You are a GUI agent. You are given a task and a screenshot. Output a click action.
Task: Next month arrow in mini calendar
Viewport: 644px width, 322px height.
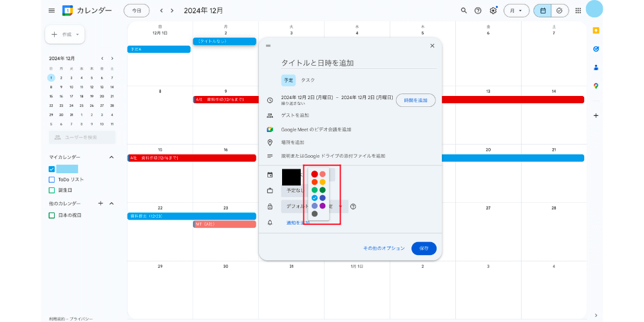coord(112,59)
